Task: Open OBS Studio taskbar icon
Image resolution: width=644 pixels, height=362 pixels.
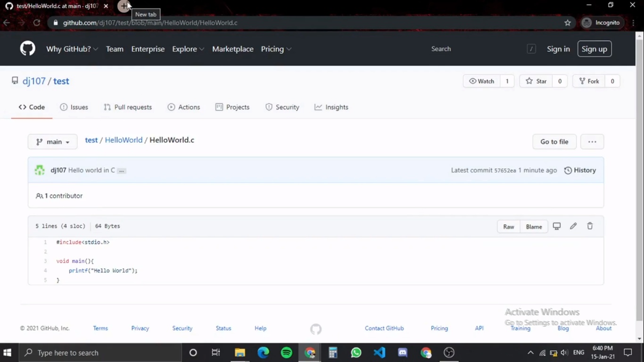Action: (449, 353)
